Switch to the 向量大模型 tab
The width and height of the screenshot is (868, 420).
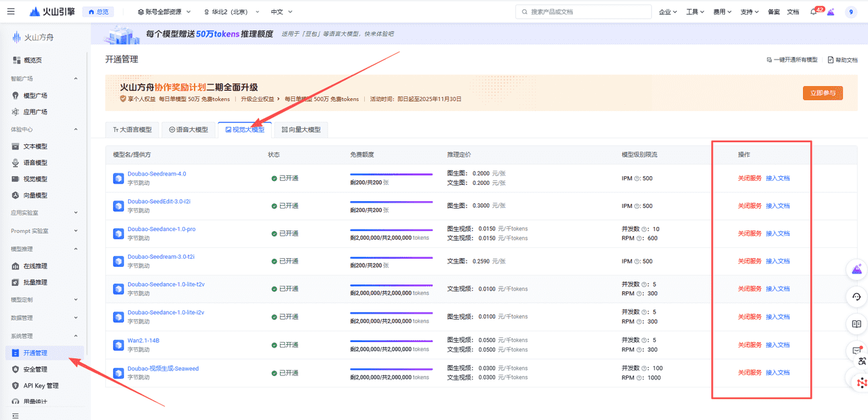[301, 129]
